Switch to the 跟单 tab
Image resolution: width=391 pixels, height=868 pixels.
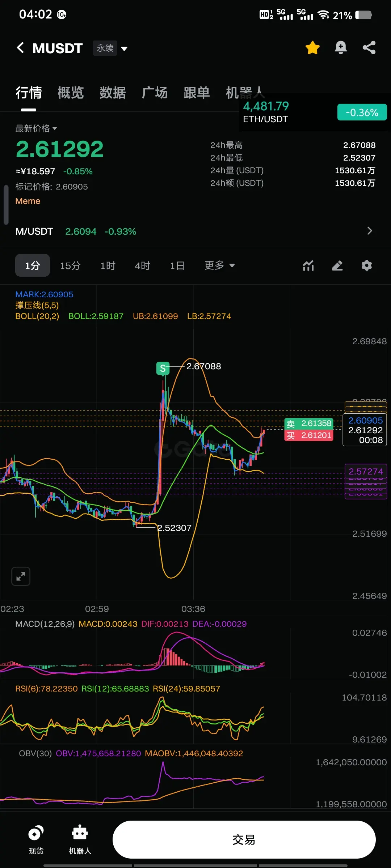[197, 93]
